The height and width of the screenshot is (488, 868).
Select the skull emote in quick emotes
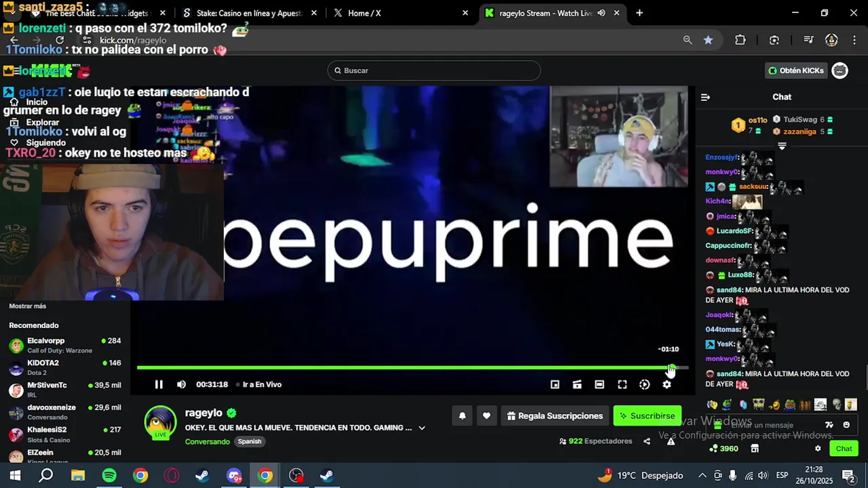[x=836, y=405]
